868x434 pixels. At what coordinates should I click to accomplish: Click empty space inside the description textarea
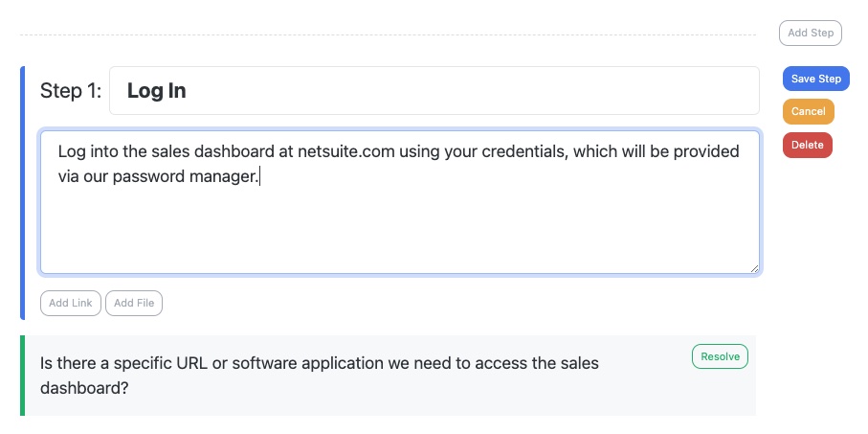(398, 233)
